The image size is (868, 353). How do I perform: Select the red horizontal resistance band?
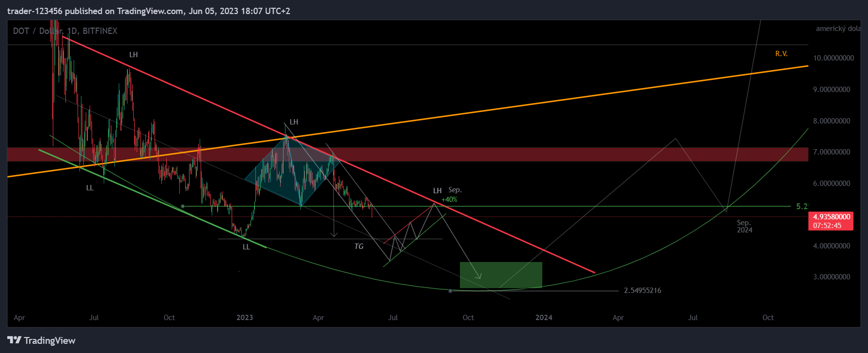(x=408, y=154)
